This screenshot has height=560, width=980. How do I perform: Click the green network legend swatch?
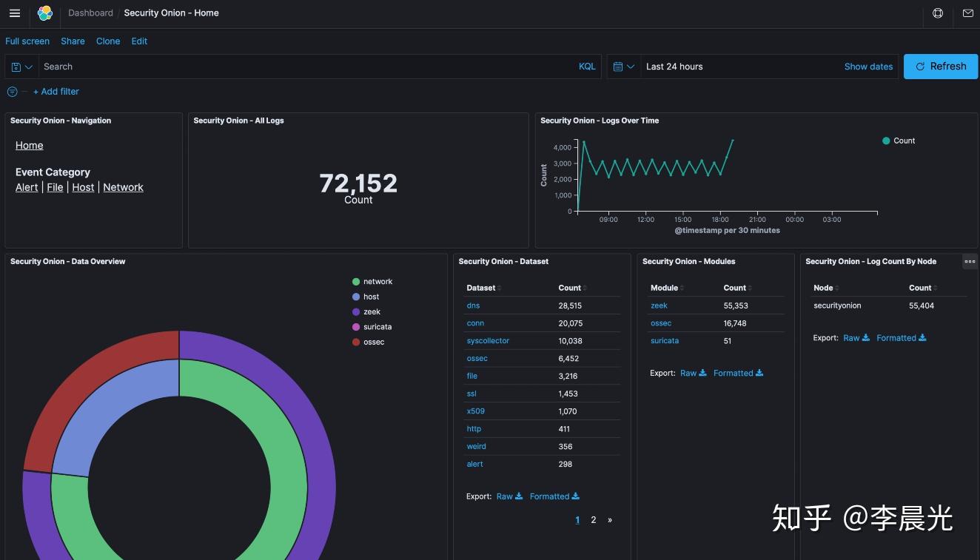coord(356,281)
